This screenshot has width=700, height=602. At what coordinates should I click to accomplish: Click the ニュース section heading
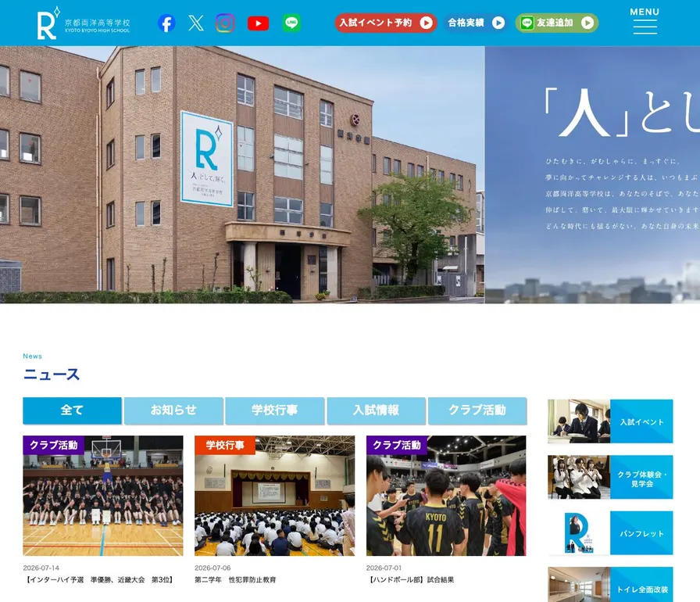point(52,374)
